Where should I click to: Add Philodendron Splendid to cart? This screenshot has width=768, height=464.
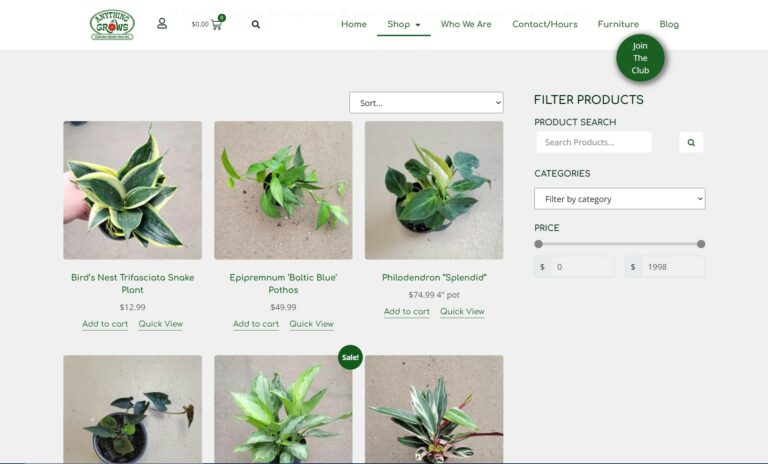(x=407, y=312)
